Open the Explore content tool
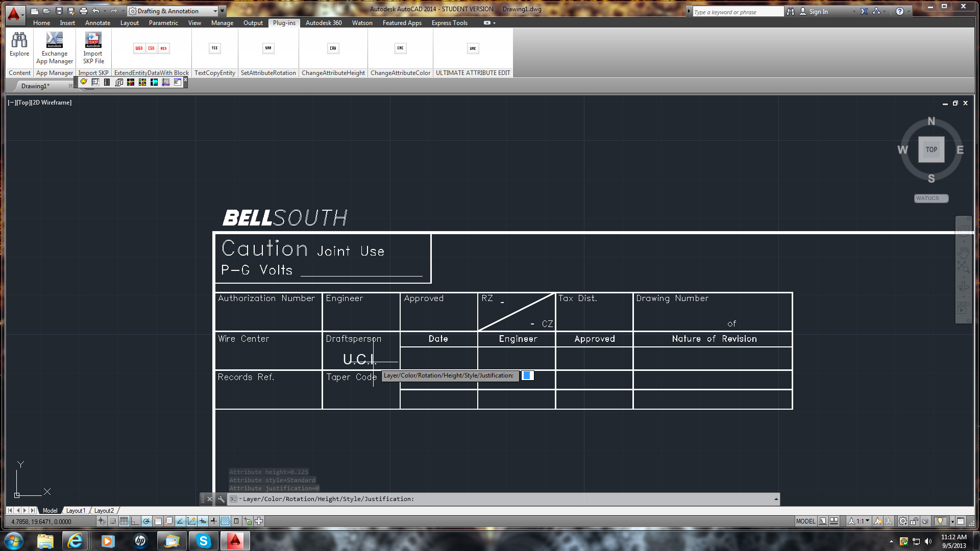The image size is (980, 551). (x=19, y=41)
